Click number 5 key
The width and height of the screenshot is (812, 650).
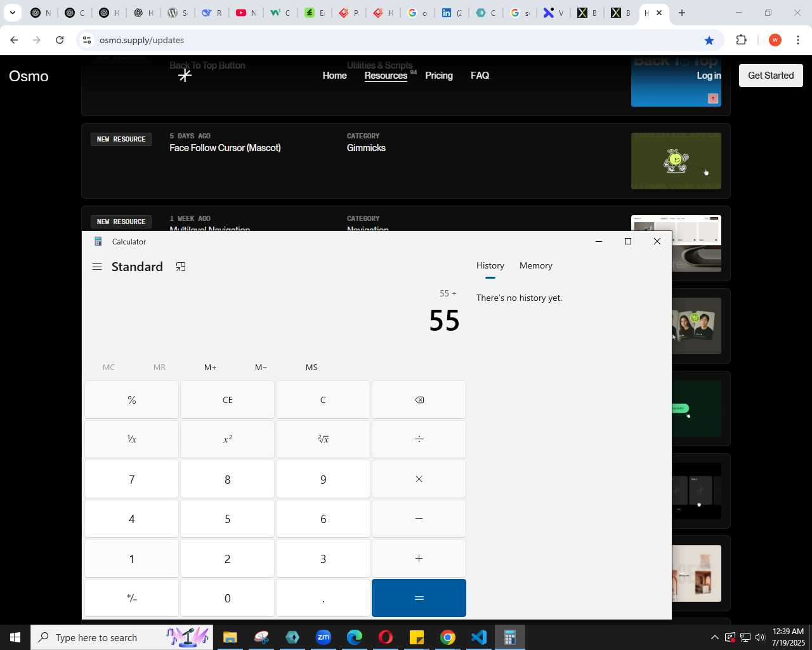[x=228, y=519]
